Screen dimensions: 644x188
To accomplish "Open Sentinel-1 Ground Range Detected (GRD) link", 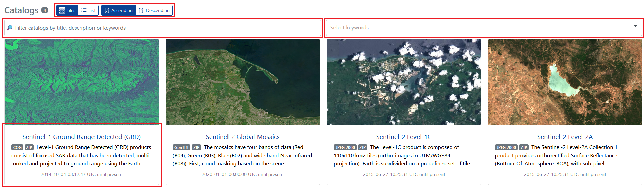I will [82, 137].
